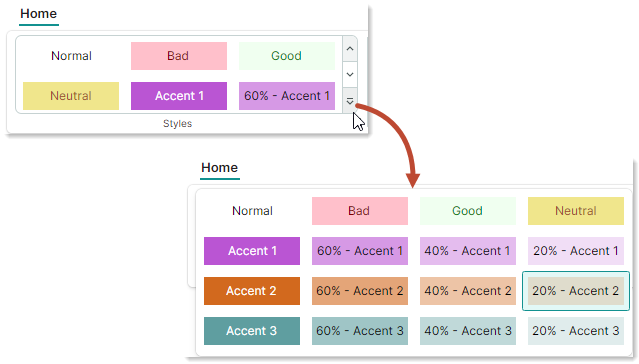Apply 20% - Accent 1 style
The width and height of the screenshot is (639, 364).
[x=575, y=251]
